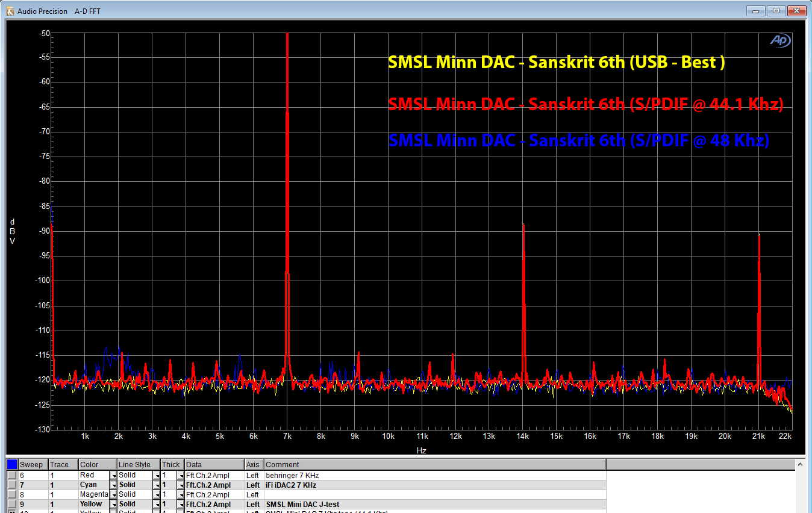812x513 pixels.
Task: Open Line Style dropdown for sweep 8
Action: (157, 495)
